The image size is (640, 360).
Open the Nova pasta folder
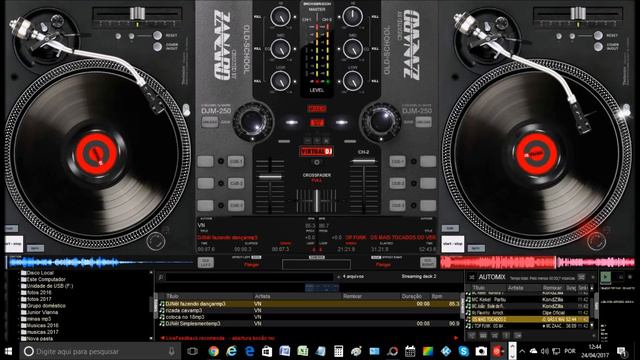click(37, 338)
